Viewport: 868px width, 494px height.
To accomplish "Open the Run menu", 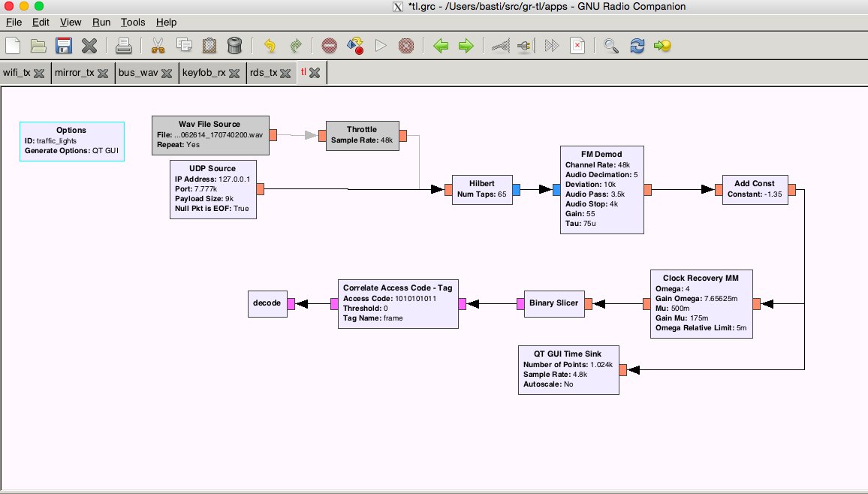I will pos(101,23).
